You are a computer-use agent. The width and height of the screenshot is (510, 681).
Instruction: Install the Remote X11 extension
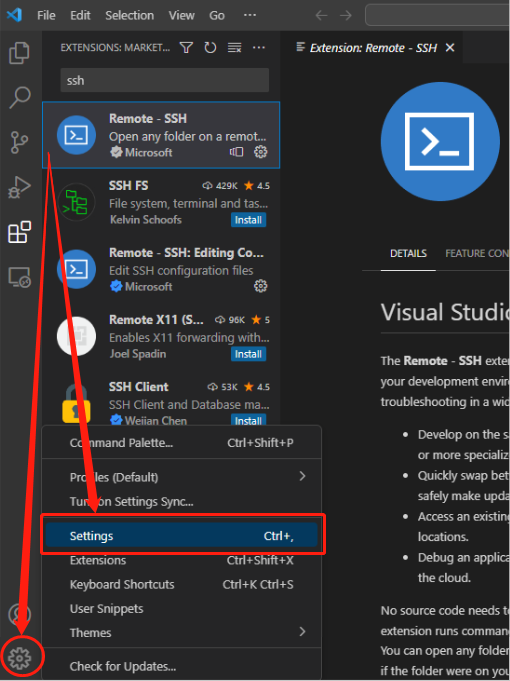coord(248,354)
